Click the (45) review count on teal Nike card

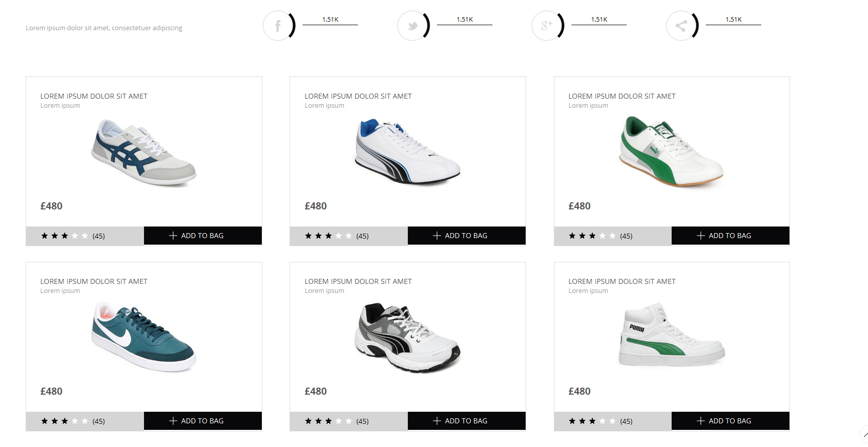coord(99,421)
